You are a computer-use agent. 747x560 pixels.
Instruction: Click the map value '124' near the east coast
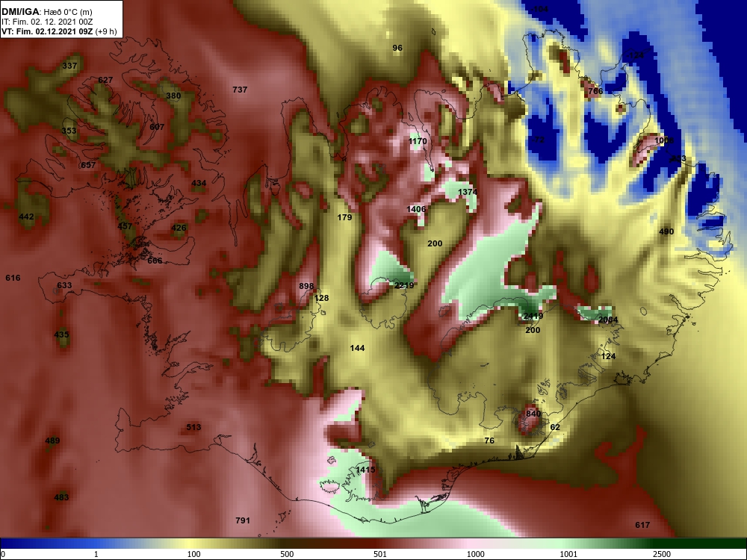coord(608,356)
